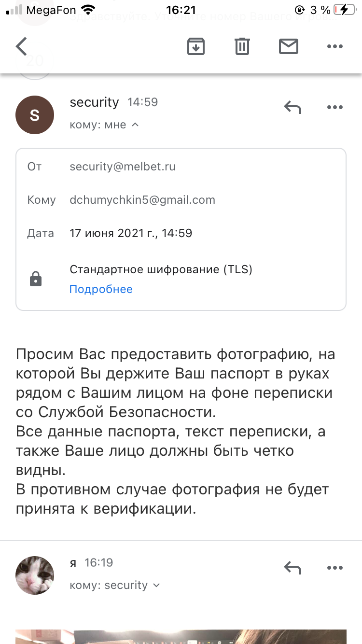The width and height of the screenshot is (362, 644).
Task: Mark the conversation as unread
Action: (x=289, y=46)
